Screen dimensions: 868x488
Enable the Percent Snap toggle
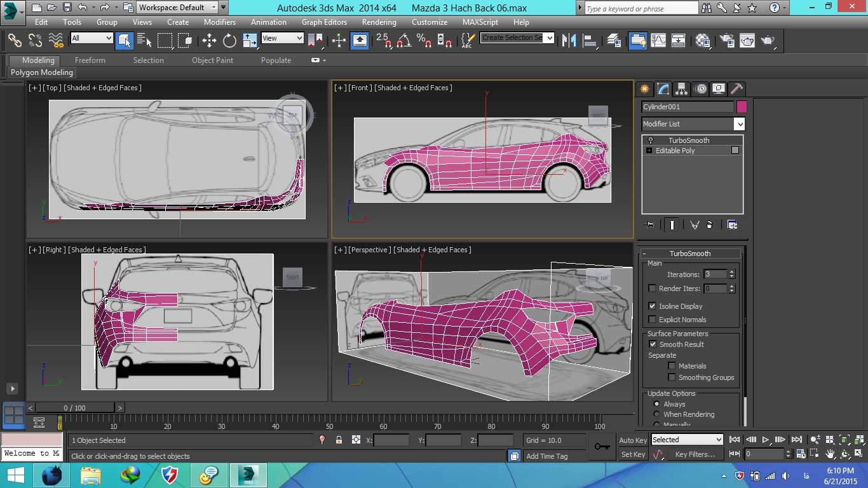[x=424, y=41]
